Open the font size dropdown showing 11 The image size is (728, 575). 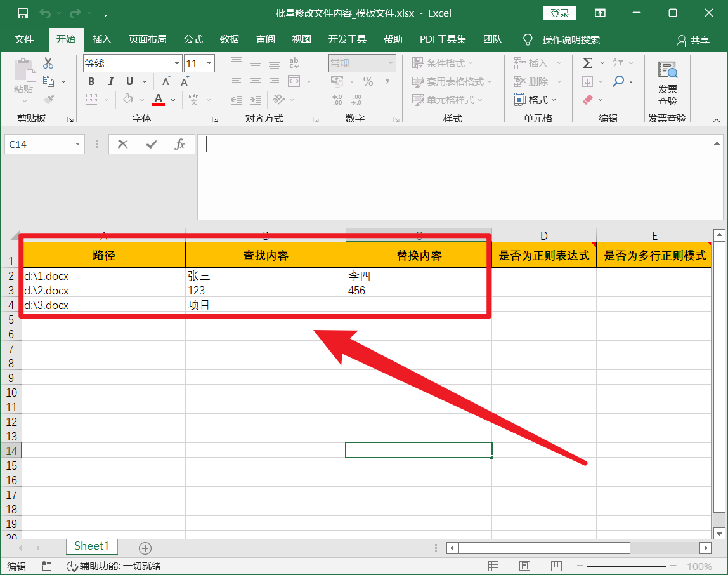(x=210, y=63)
